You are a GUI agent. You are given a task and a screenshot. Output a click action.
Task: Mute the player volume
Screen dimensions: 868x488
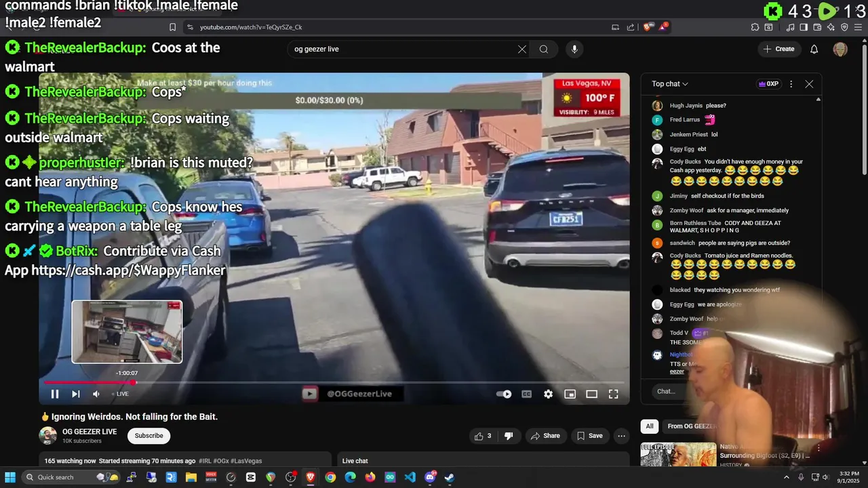pyautogui.click(x=96, y=394)
